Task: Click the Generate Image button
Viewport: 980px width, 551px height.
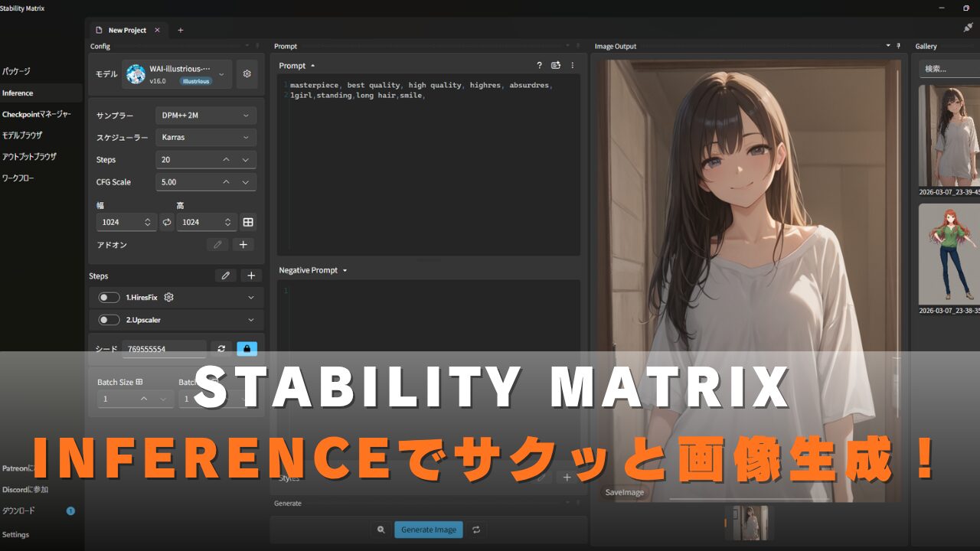Action: click(x=429, y=530)
